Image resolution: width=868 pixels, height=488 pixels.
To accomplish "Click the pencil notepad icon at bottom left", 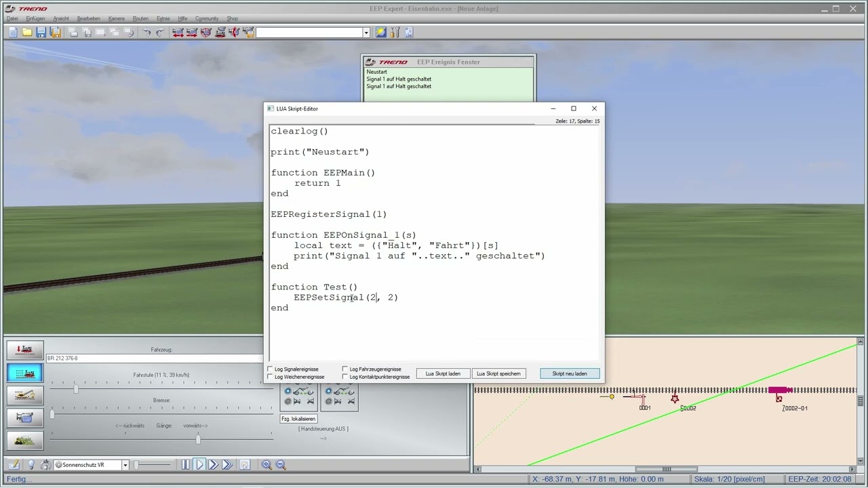I will point(14,465).
